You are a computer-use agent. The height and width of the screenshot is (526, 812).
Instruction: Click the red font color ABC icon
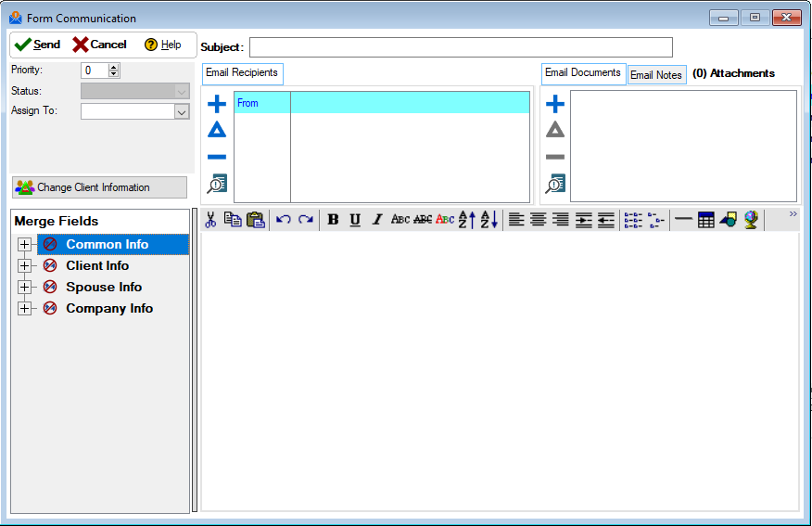pyautogui.click(x=445, y=219)
